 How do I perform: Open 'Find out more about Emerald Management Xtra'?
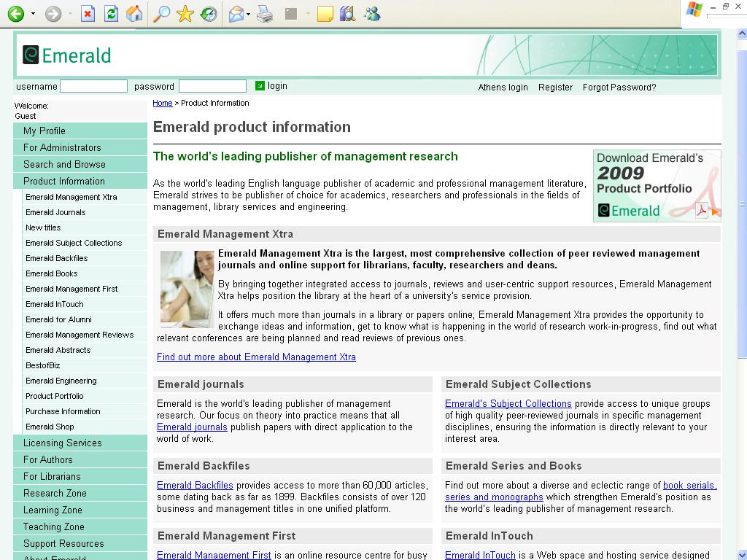(x=256, y=357)
